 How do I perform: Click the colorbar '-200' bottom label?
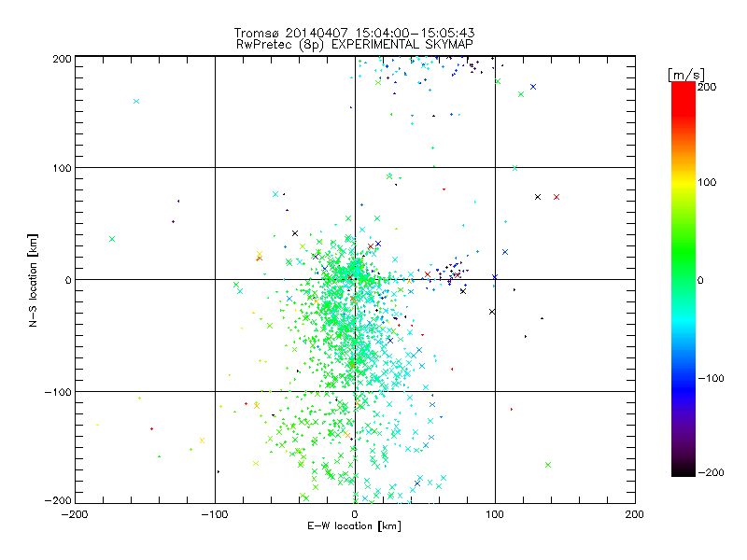711,472
